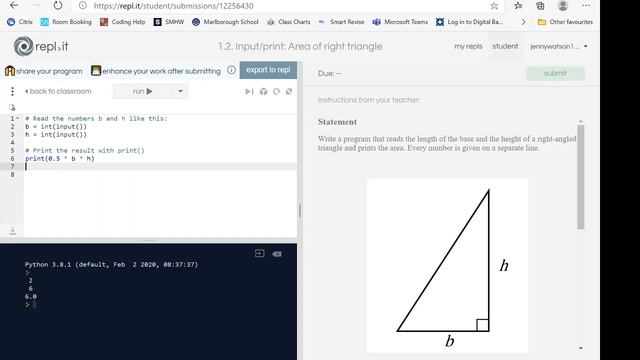
Task: Expand the run button dropdown arrow
Action: (x=180, y=91)
